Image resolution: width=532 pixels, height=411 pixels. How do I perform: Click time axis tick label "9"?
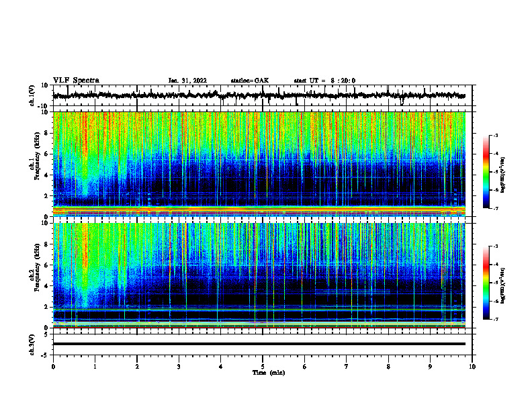coord(430,367)
